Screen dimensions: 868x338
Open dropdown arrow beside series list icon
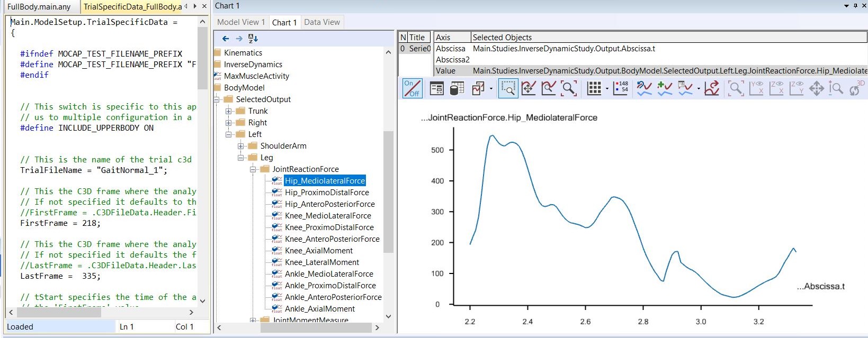click(x=699, y=89)
